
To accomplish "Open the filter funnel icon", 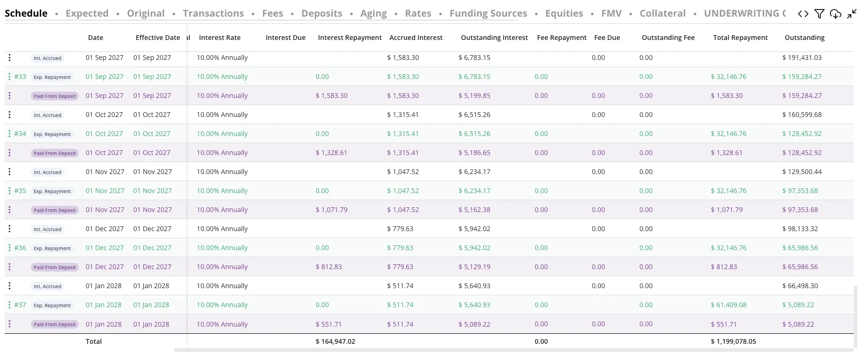I will click(x=819, y=14).
